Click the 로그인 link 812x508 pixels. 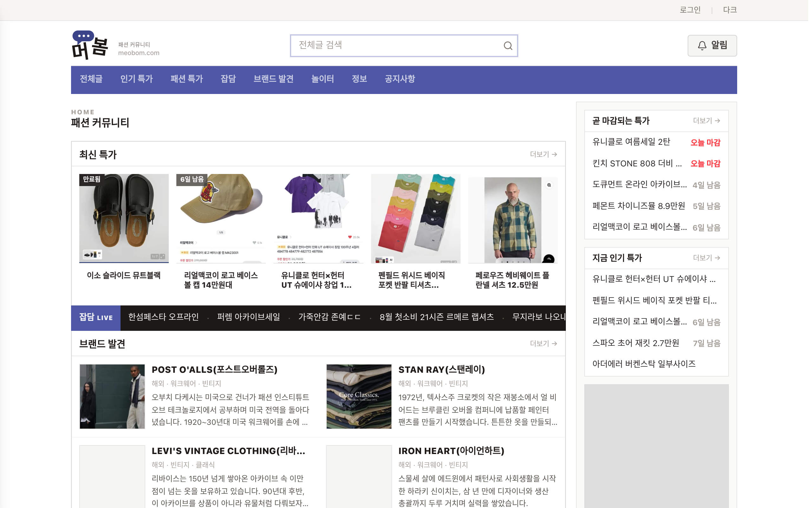(x=693, y=10)
